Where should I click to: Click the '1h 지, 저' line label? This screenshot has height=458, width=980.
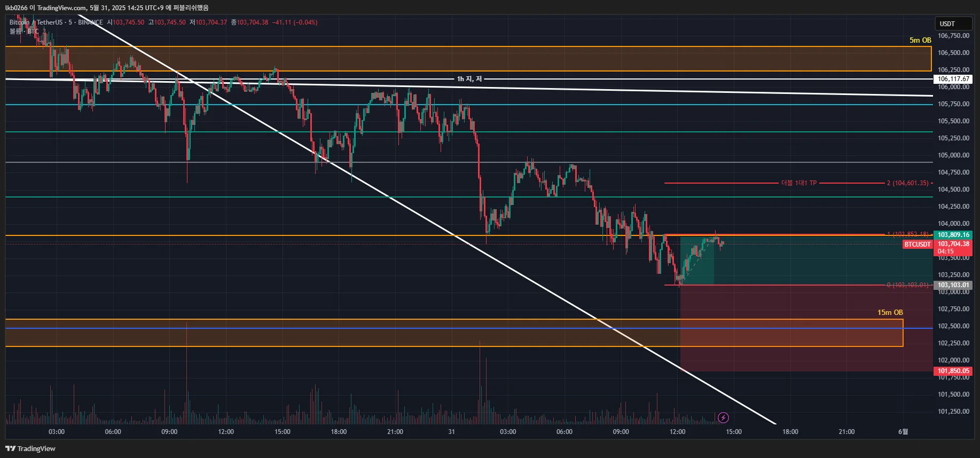pos(469,79)
